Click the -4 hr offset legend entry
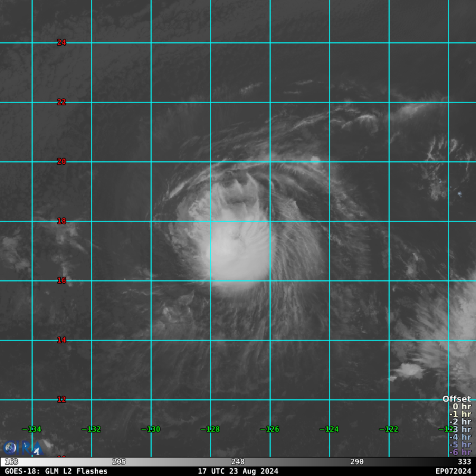476x476 pixels. pyautogui.click(x=460, y=437)
